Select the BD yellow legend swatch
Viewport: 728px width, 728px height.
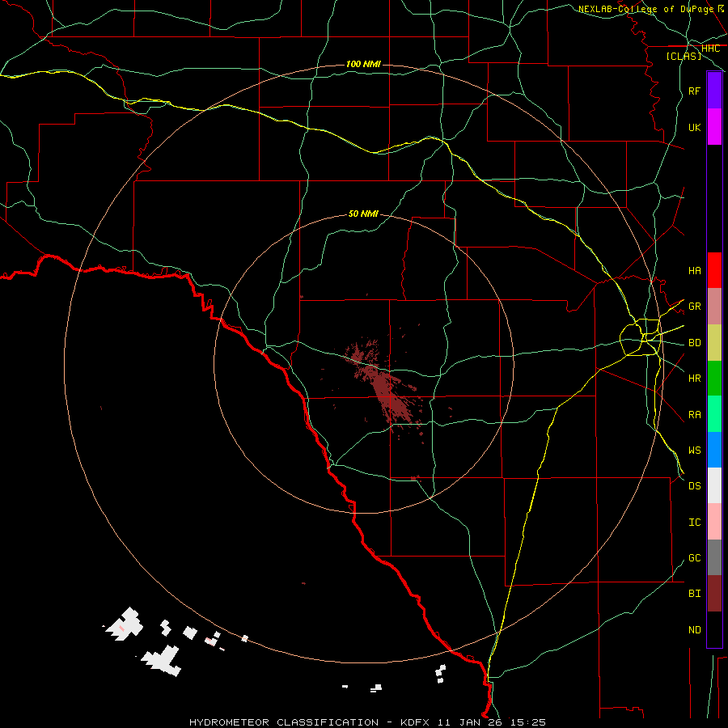coord(714,343)
